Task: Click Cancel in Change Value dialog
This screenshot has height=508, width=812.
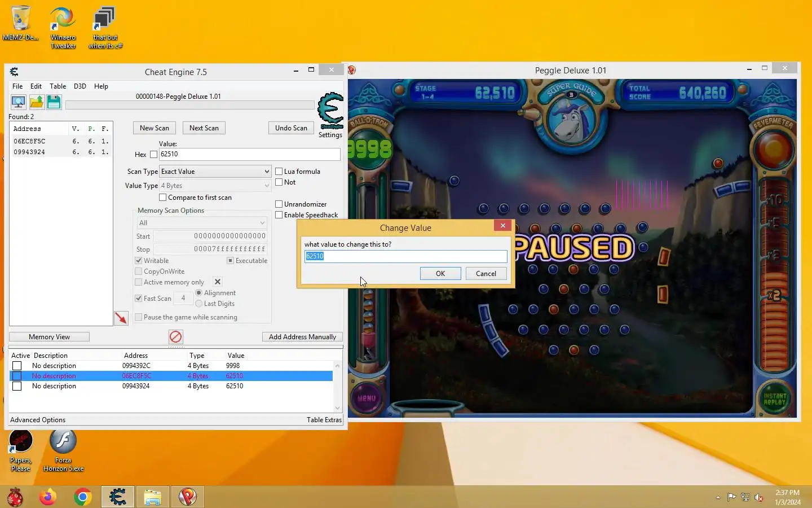Action: coord(486,273)
